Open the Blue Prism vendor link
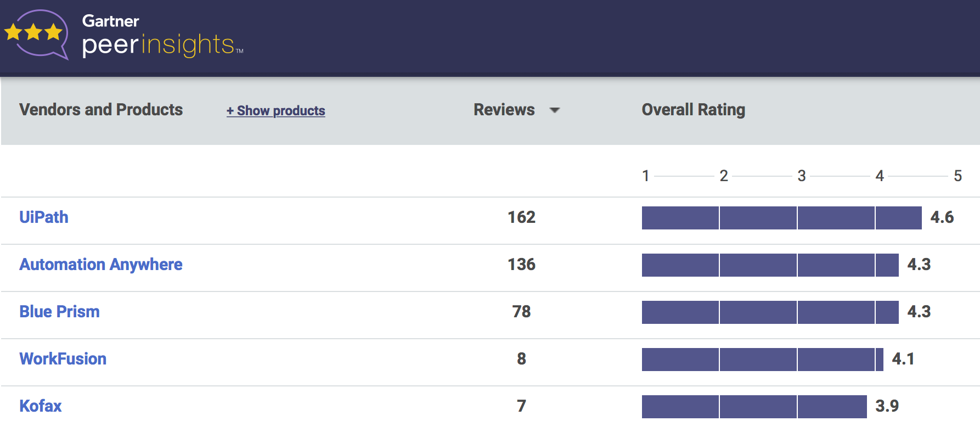This screenshot has height=432, width=980. click(x=59, y=312)
